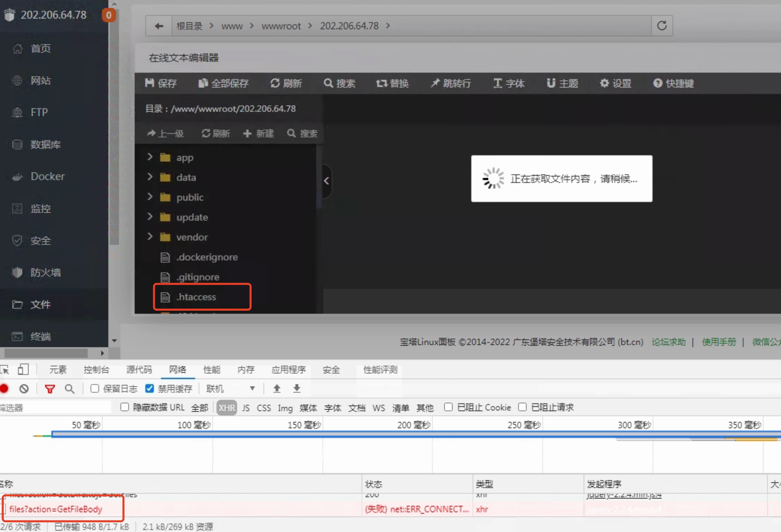
Task: Refresh the directory tree with 刷新
Action: pos(216,133)
